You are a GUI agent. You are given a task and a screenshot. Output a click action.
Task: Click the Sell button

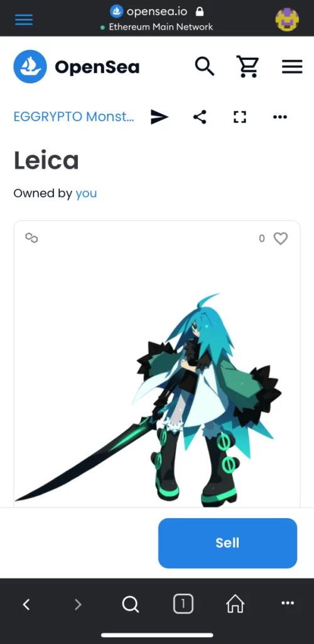[x=227, y=543]
